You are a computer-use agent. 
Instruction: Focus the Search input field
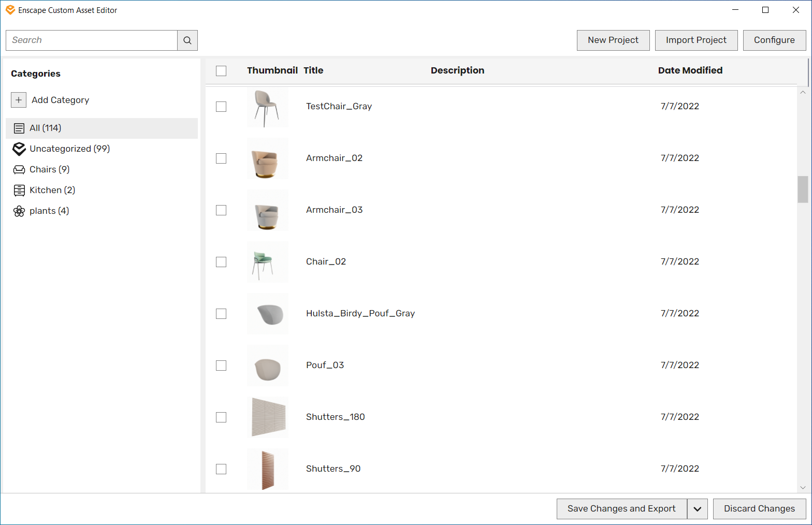[92, 40]
